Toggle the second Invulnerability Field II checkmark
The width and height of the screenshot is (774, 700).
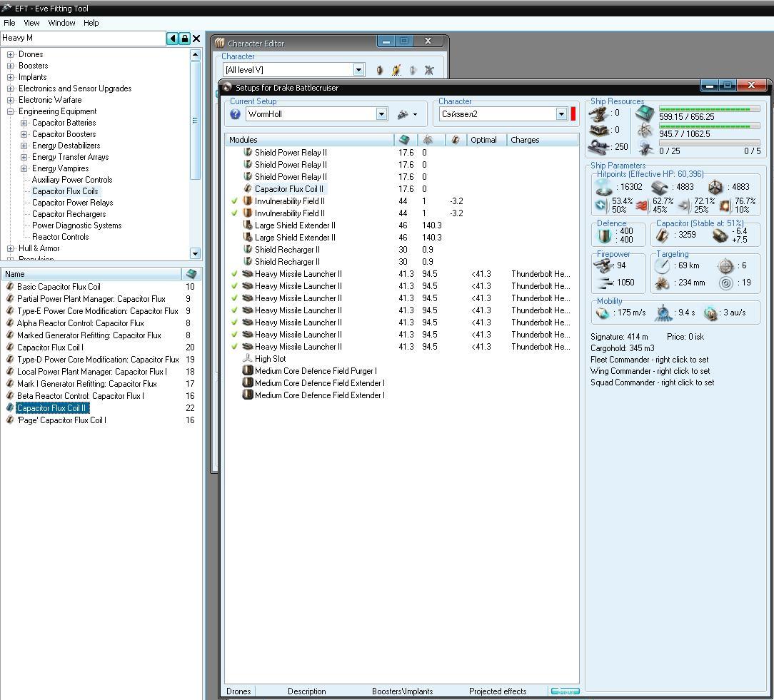234,213
